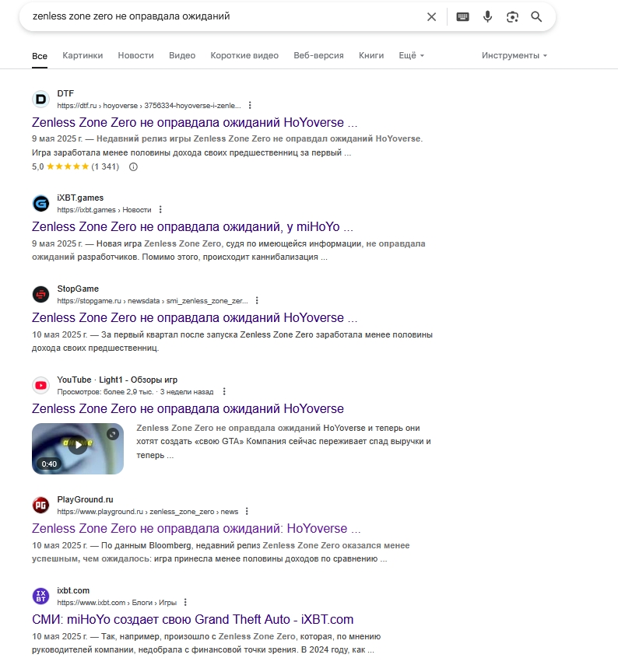Open search by image camera icon

tap(512, 16)
